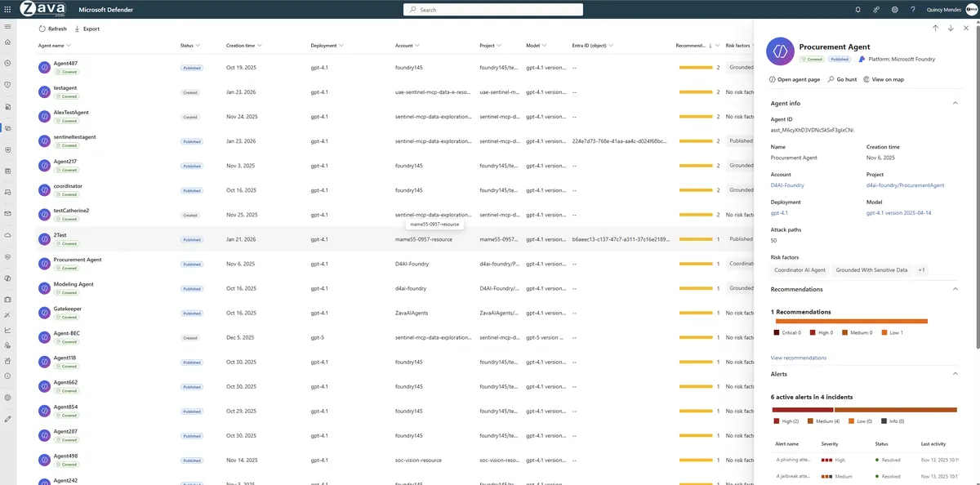Click View recommendations link

point(799,358)
